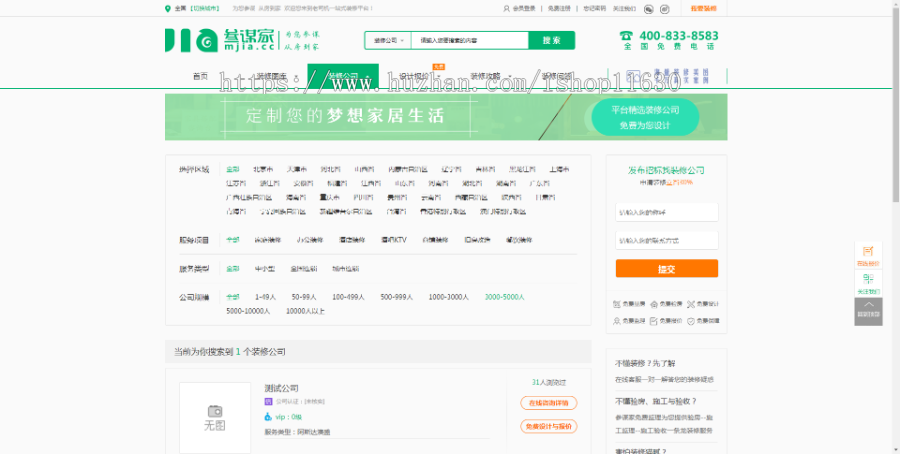This screenshot has height=454, width=900.
Task: Click the location pin icon beside 全国
Action: [168, 9]
